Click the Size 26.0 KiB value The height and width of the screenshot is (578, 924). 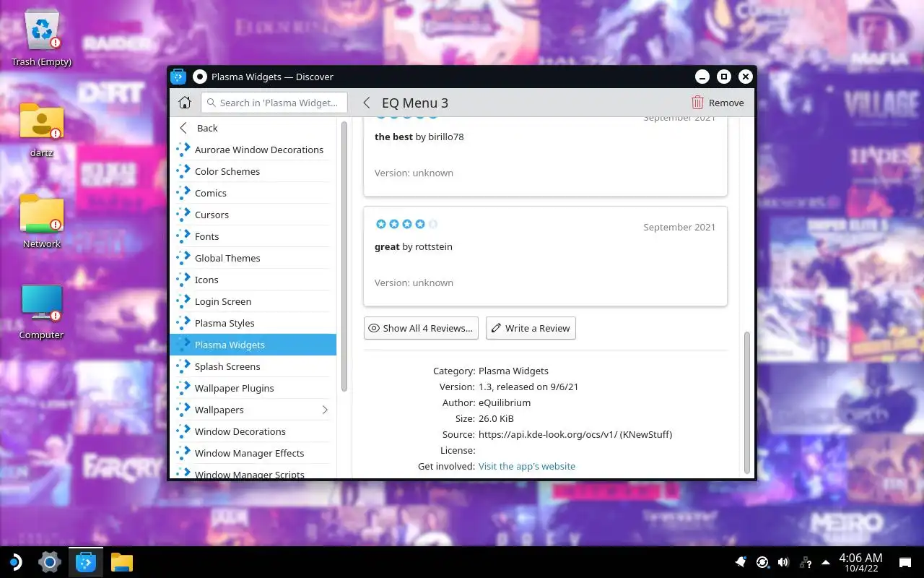click(496, 418)
